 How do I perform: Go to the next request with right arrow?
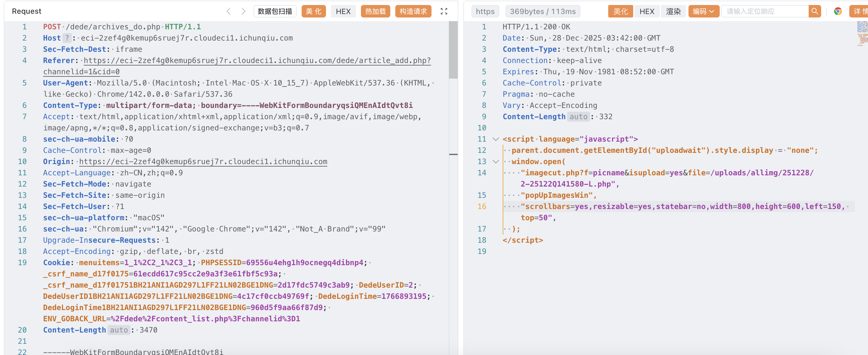coord(244,12)
